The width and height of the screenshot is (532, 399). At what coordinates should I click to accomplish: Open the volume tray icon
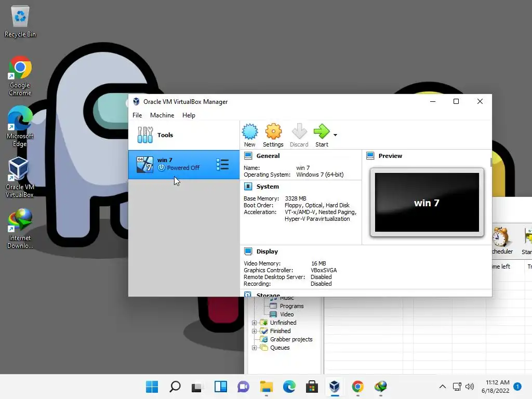(470, 387)
